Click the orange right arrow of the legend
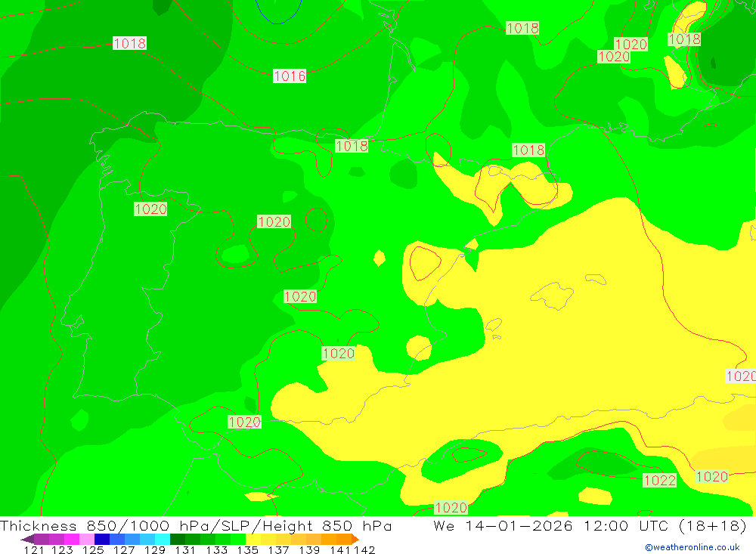 click(355, 539)
